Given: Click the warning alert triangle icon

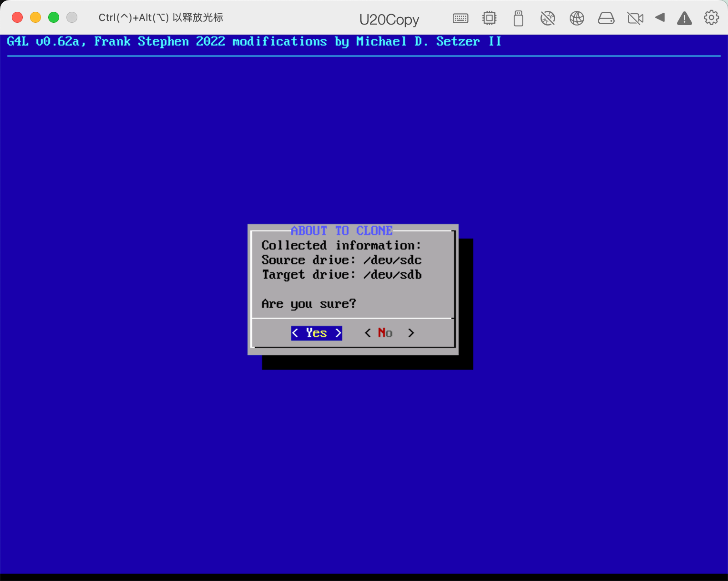Looking at the screenshot, I should (x=684, y=18).
